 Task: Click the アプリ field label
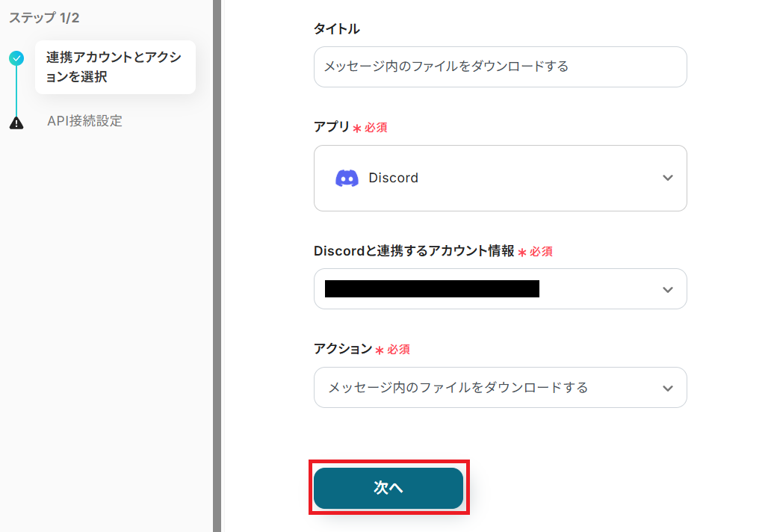pyautogui.click(x=332, y=127)
